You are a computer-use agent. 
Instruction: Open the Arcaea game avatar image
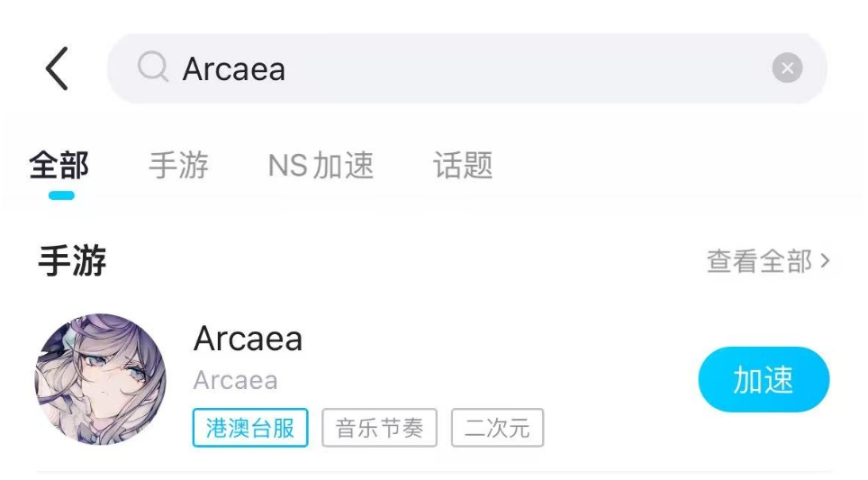point(100,379)
